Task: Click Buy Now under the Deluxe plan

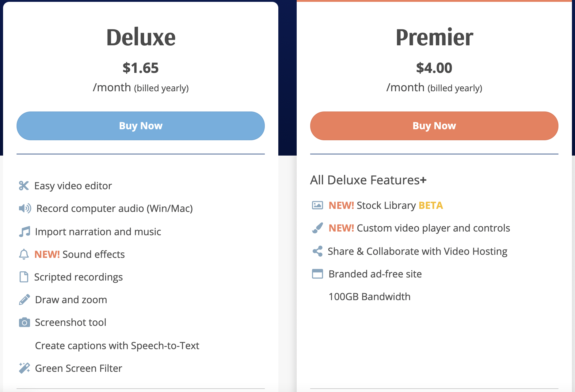Action: coord(141,126)
